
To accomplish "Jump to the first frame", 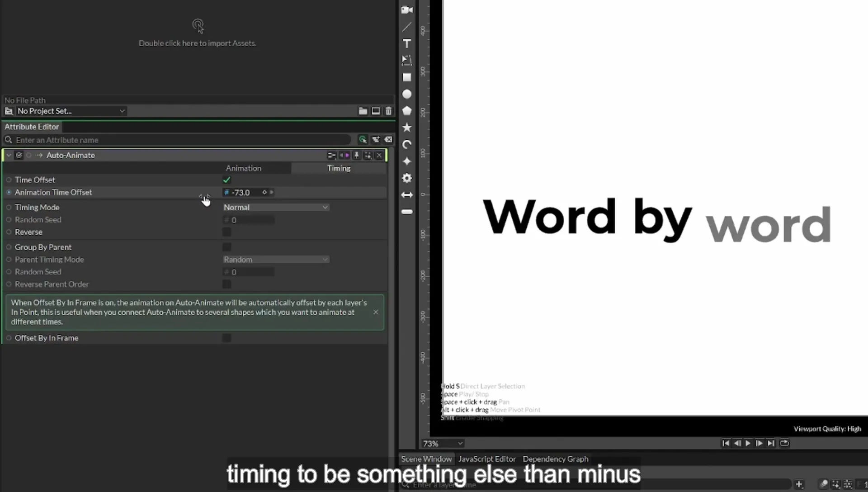I will 726,443.
